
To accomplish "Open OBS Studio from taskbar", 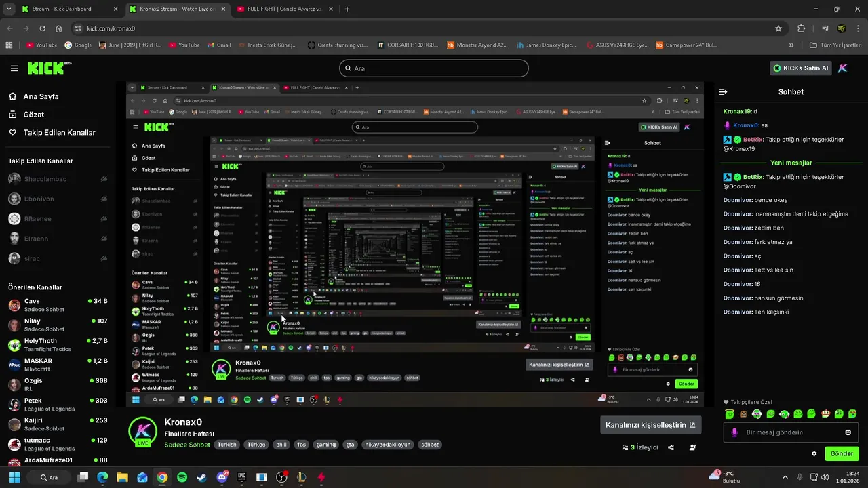I will [x=281, y=477].
